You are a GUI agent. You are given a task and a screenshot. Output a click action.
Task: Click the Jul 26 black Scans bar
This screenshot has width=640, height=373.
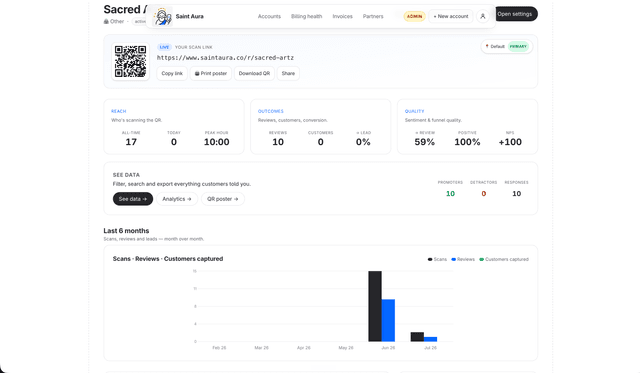[x=417, y=337]
